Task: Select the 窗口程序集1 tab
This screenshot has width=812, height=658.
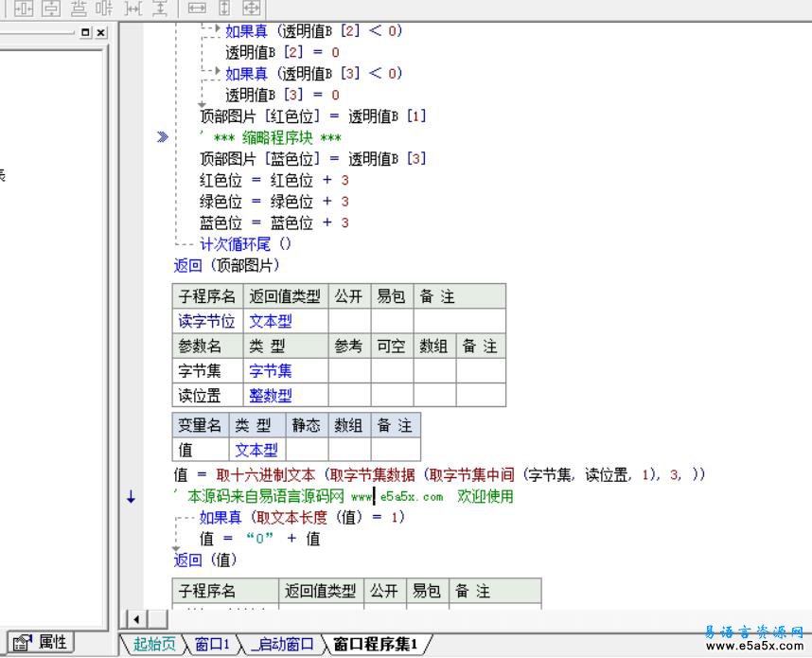Action: [x=376, y=644]
